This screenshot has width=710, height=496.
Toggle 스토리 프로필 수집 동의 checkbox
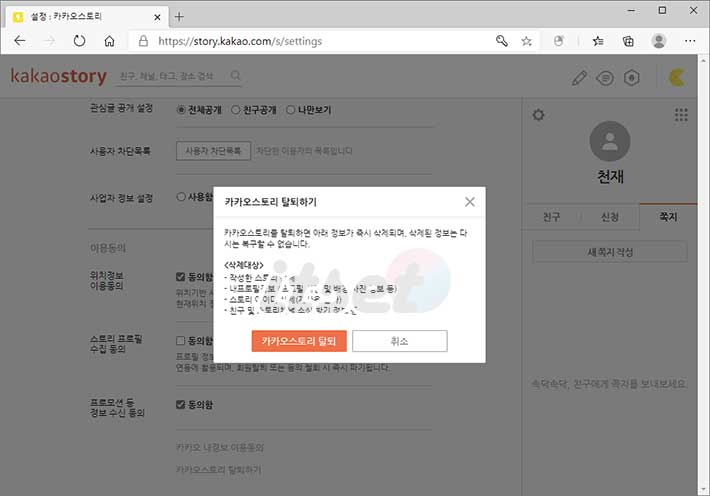[180, 340]
